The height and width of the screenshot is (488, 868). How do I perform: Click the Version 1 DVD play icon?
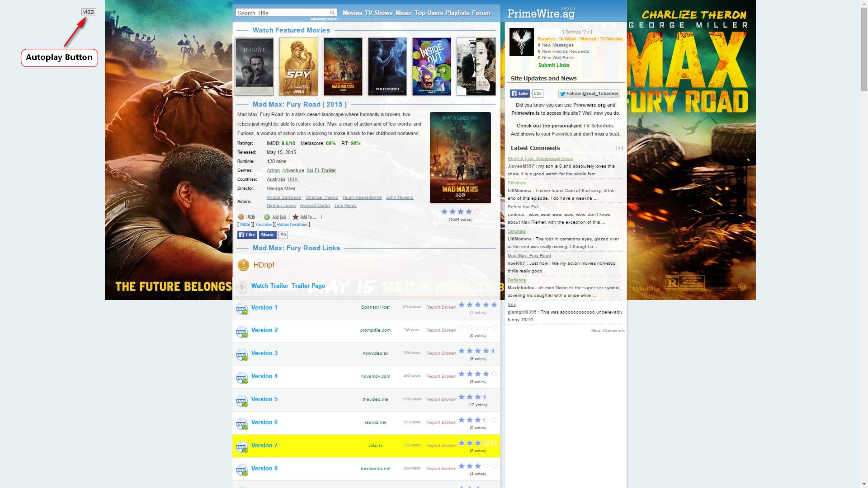[242, 309]
